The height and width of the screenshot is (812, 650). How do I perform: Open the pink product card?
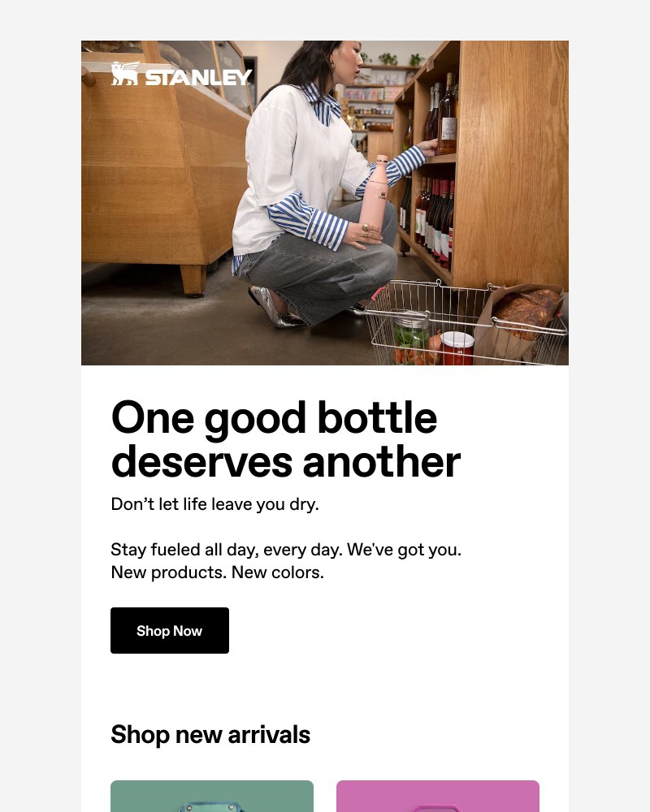[438, 796]
